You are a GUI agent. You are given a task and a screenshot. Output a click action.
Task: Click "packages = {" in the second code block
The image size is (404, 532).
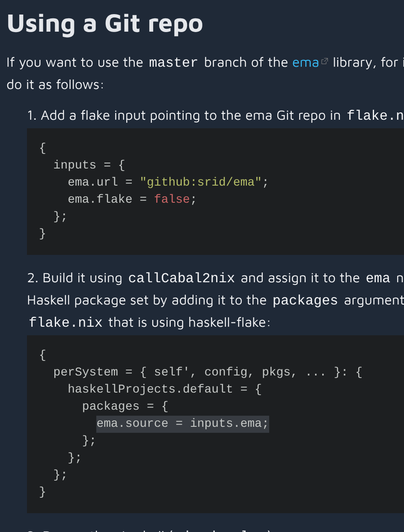[x=125, y=406]
